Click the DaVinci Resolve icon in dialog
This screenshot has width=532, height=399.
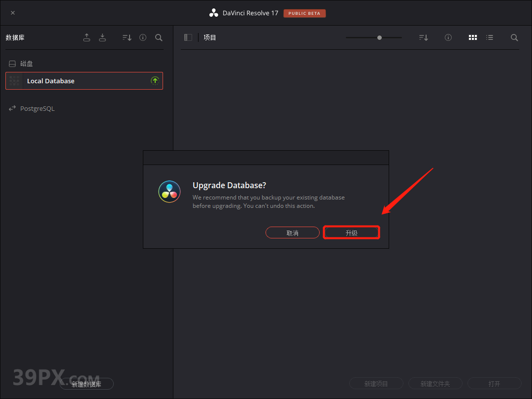pos(169,192)
